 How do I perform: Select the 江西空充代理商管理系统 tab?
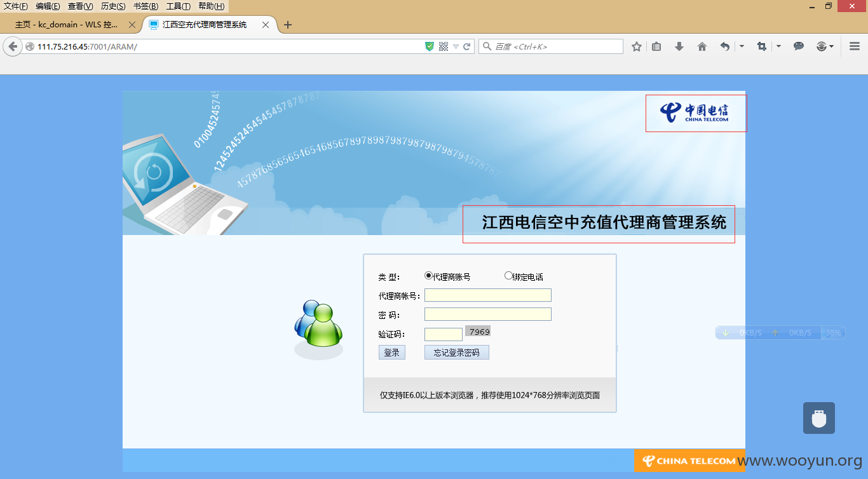[x=204, y=25]
